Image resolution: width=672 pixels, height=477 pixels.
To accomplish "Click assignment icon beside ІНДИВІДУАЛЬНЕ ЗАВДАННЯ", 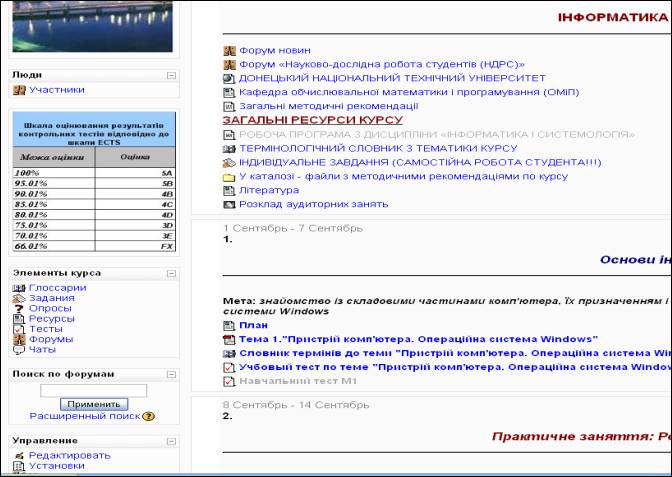I will pyautogui.click(x=230, y=163).
